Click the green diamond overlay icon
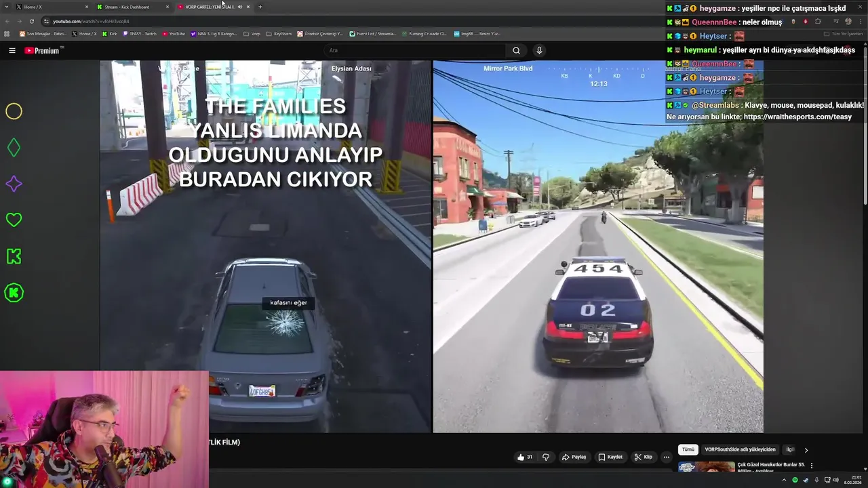The height and width of the screenshot is (488, 868). pyautogui.click(x=14, y=148)
